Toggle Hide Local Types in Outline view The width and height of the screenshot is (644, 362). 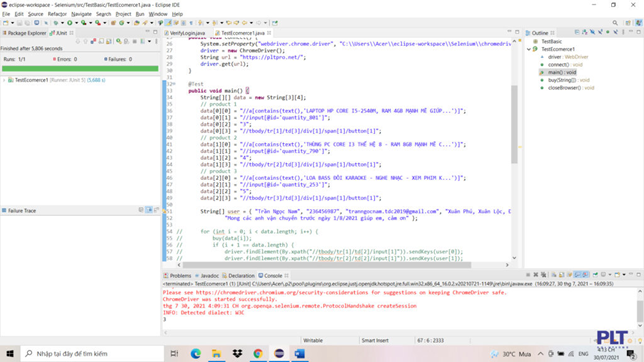[x=615, y=32]
